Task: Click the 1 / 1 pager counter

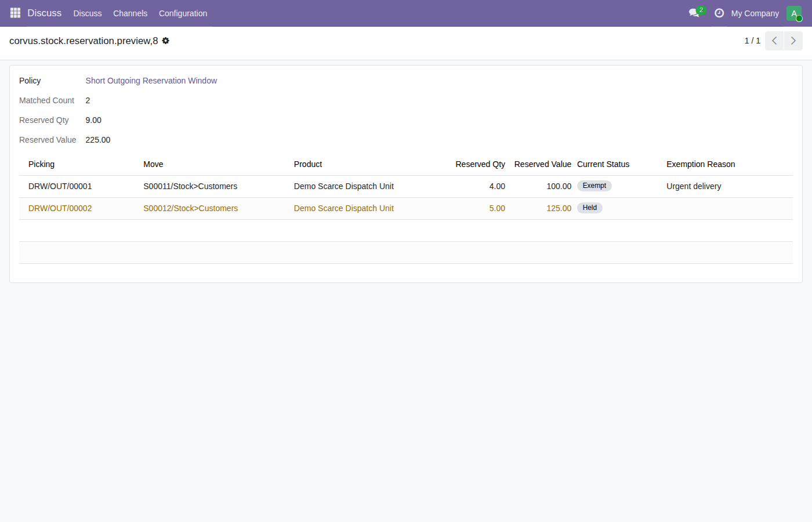Action: [752, 41]
